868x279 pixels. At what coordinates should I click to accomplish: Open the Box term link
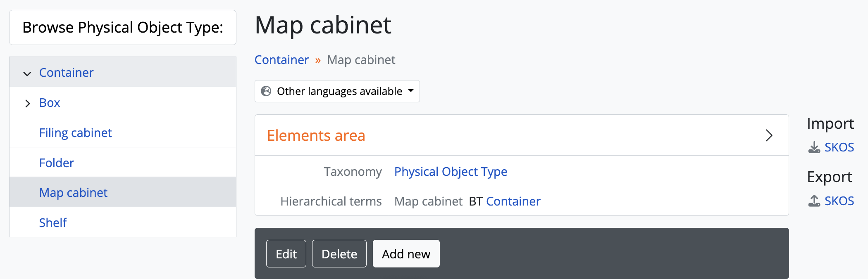point(50,103)
